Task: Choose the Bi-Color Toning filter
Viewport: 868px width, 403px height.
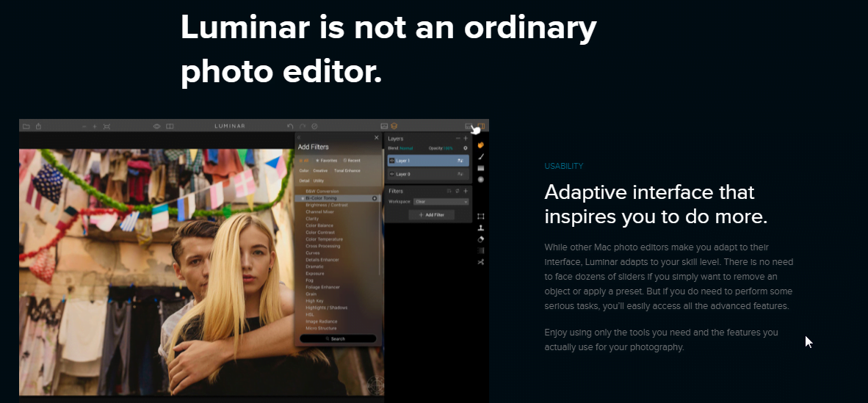Action: click(x=321, y=198)
